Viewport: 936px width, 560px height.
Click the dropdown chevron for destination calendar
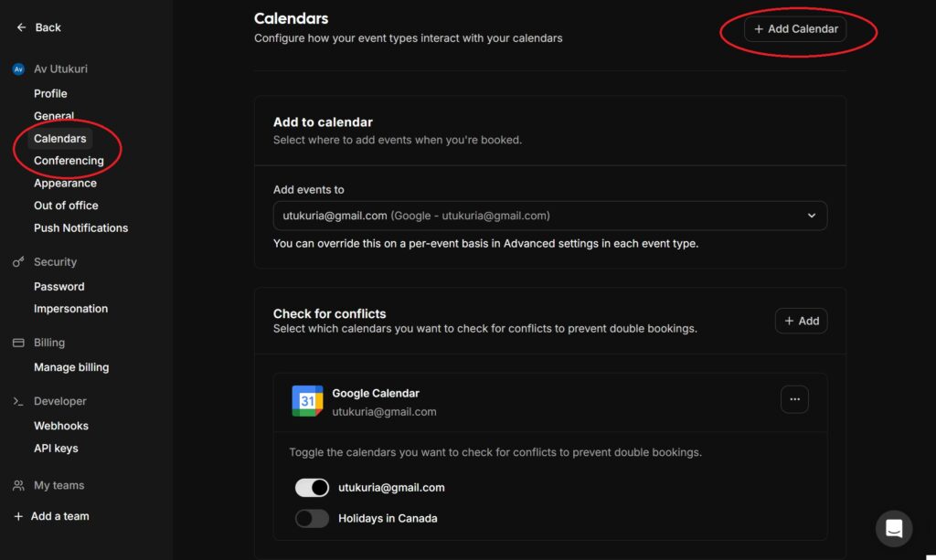pyautogui.click(x=812, y=216)
